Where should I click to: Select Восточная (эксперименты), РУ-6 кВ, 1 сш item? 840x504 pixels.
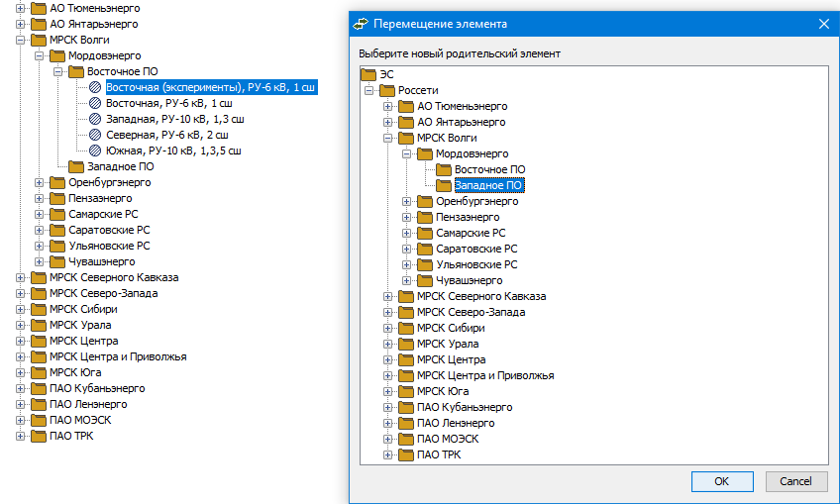pos(211,87)
